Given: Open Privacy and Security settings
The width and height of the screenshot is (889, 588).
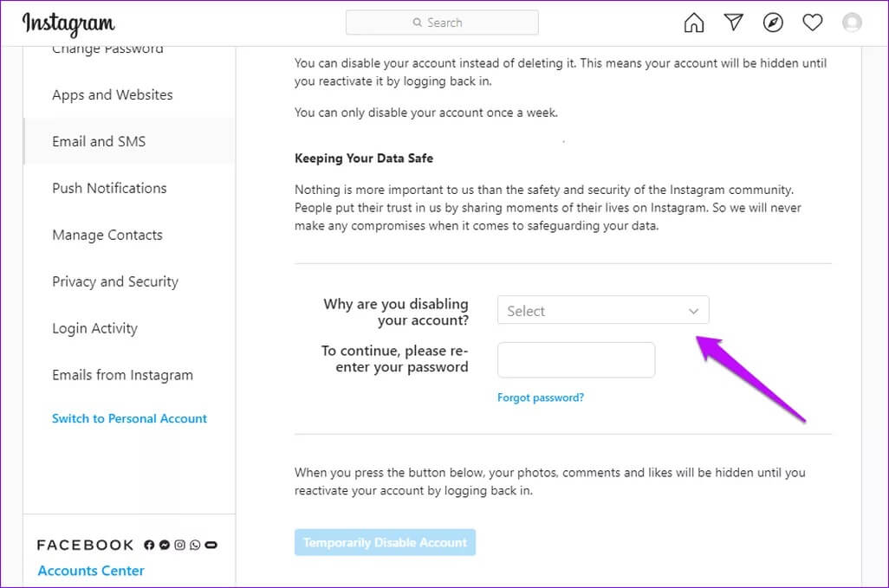Looking at the screenshot, I should [x=115, y=281].
